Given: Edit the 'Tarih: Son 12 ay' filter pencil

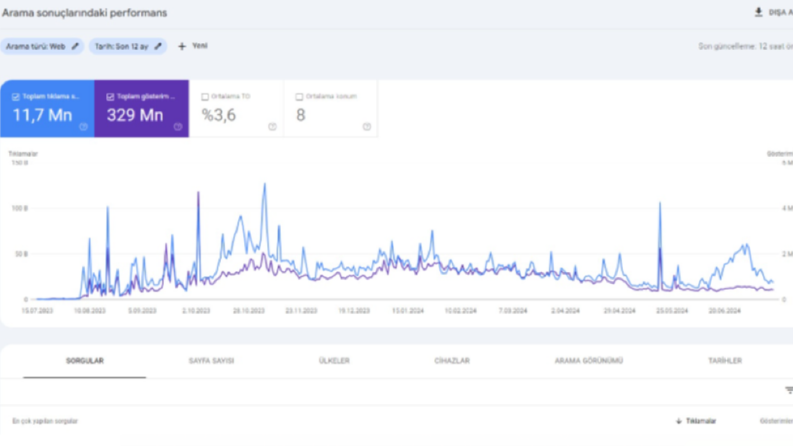Looking at the screenshot, I should click(x=158, y=46).
